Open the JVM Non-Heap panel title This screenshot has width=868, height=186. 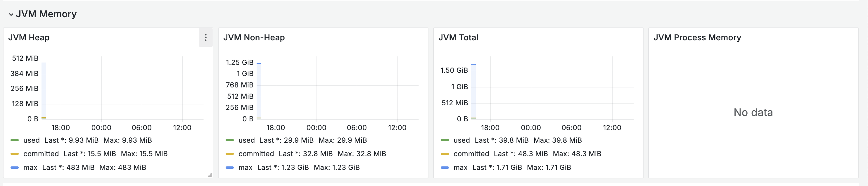[254, 37]
